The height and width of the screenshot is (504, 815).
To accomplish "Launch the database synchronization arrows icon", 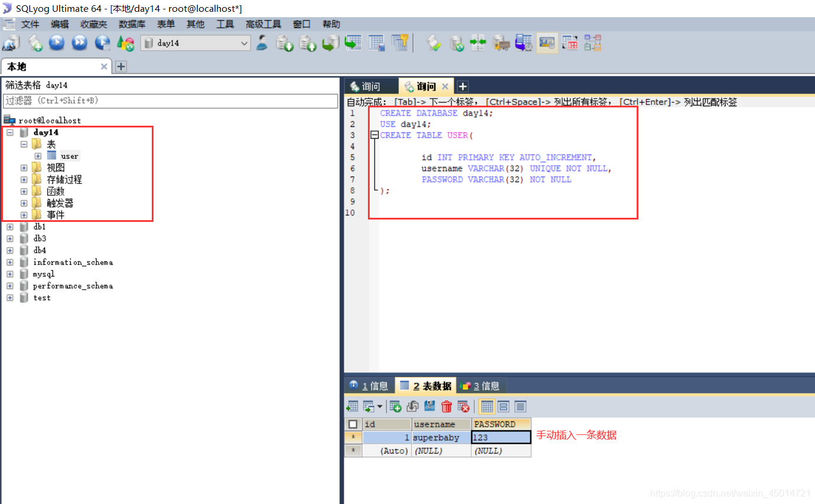I will point(478,42).
